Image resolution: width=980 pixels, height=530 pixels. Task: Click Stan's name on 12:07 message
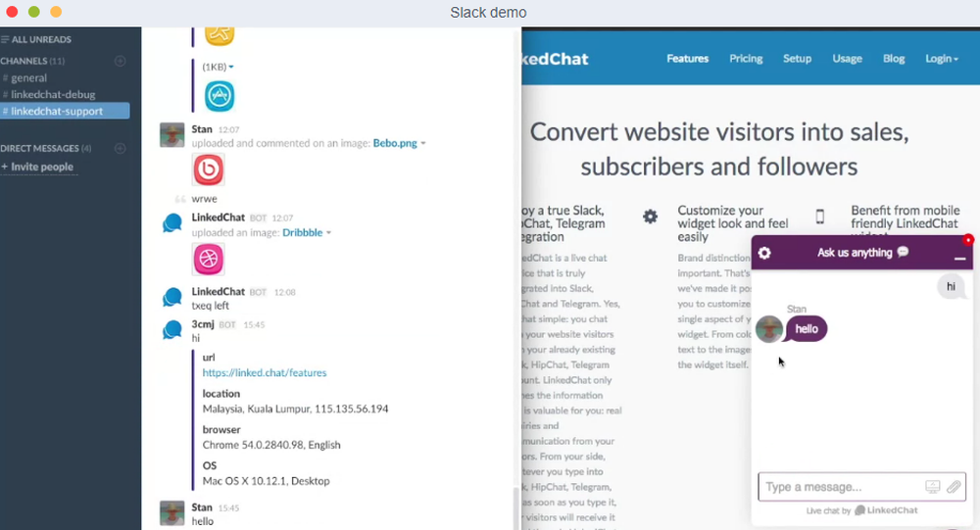point(202,128)
